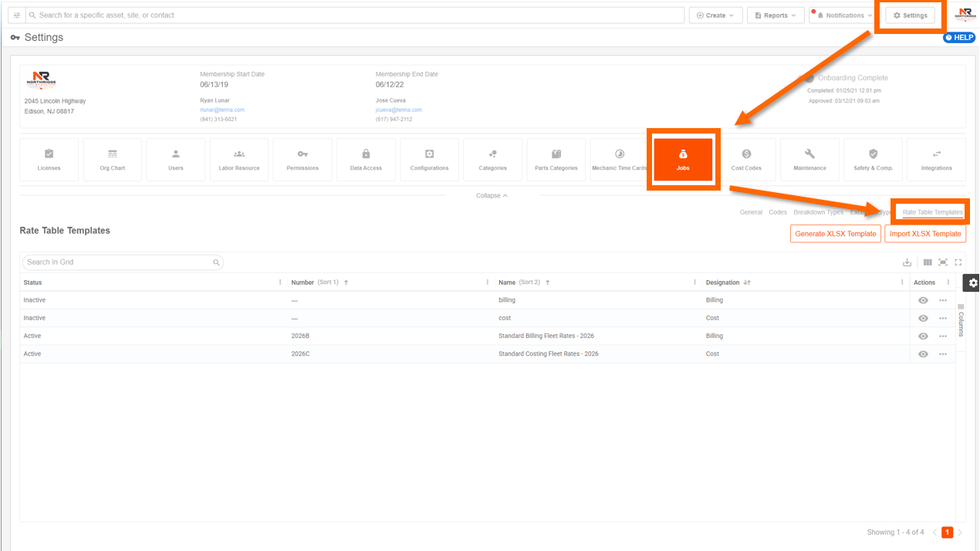Open the Number column menu
The height and width of the screenshot is (551, 980).
click(x=487, y=282)
